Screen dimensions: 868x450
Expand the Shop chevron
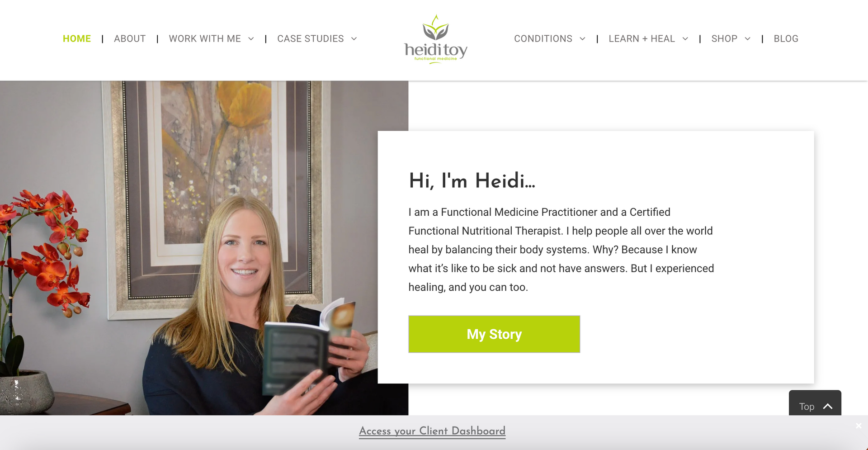tap(748, 39)
